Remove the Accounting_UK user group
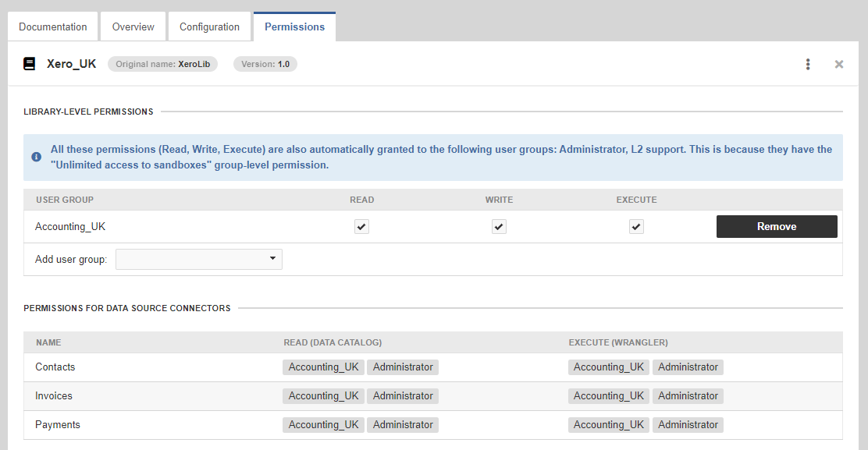Image resolution: width=868 pixels, height=450 pixels. (x=776, y=226)
